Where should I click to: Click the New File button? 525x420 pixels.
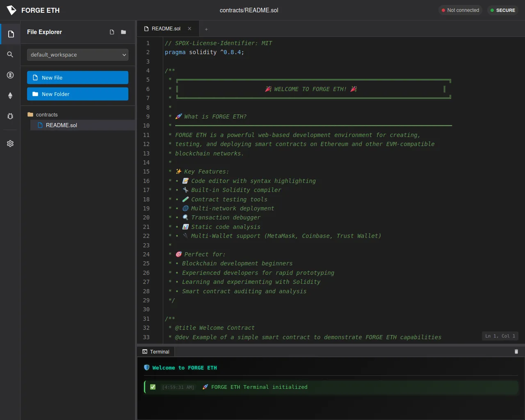[x=78, y=78]
